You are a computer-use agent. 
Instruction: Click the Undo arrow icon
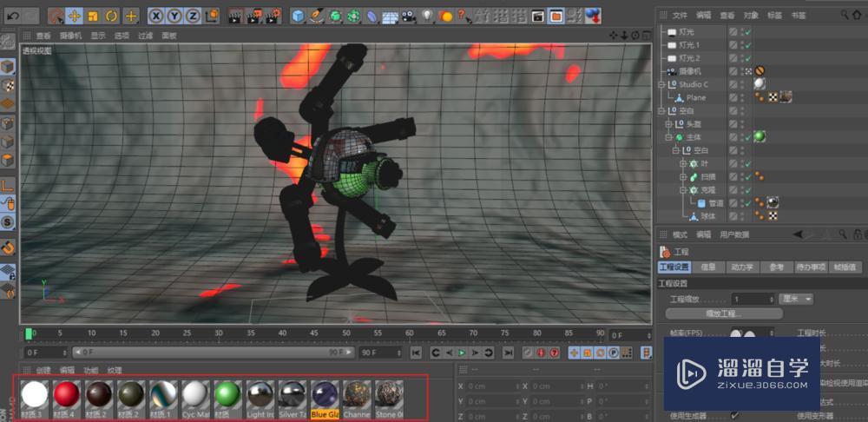[13, 16]
